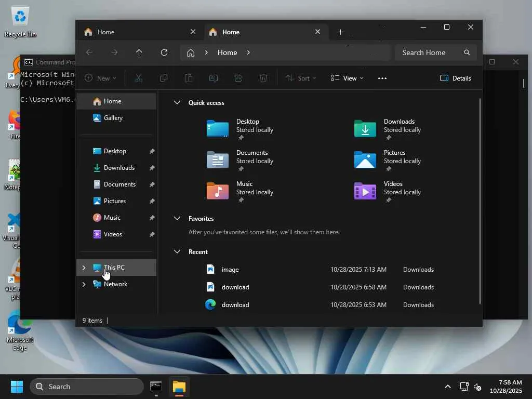
Task: Select Music in the sidebar
Action: click(117, 218)
